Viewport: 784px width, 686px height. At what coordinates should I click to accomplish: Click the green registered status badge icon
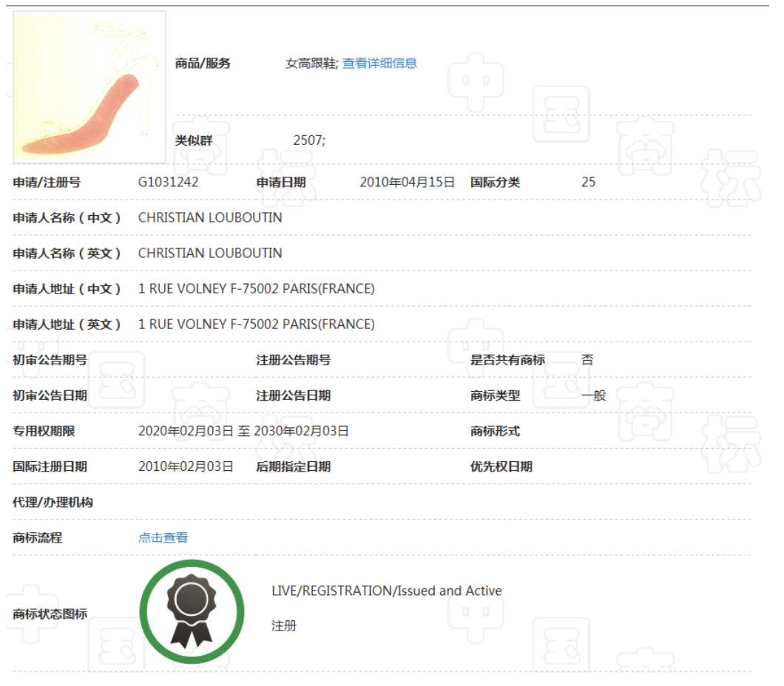pyautogui.click(x=192, y=611)
